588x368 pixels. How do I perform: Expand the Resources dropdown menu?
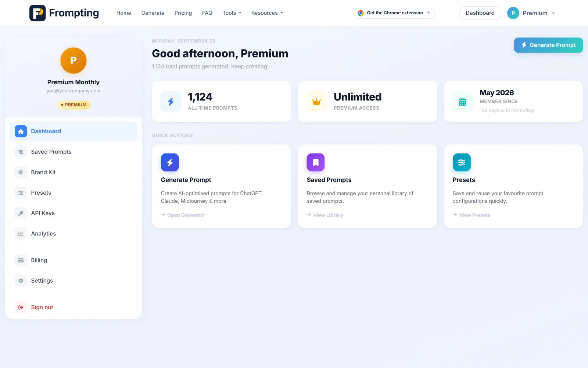click(267, 13)
